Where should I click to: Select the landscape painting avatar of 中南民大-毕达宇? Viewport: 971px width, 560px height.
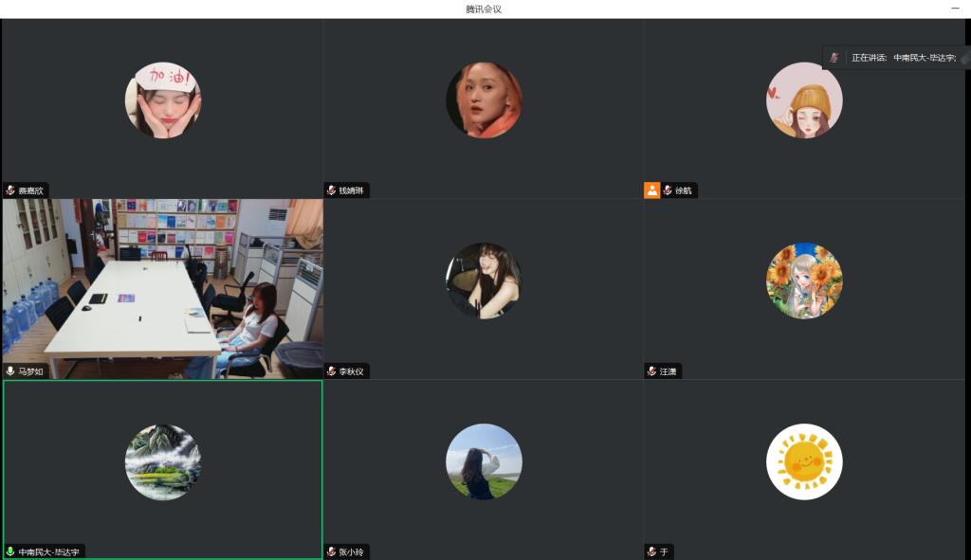pyautogui.click(x=162, y=461)
